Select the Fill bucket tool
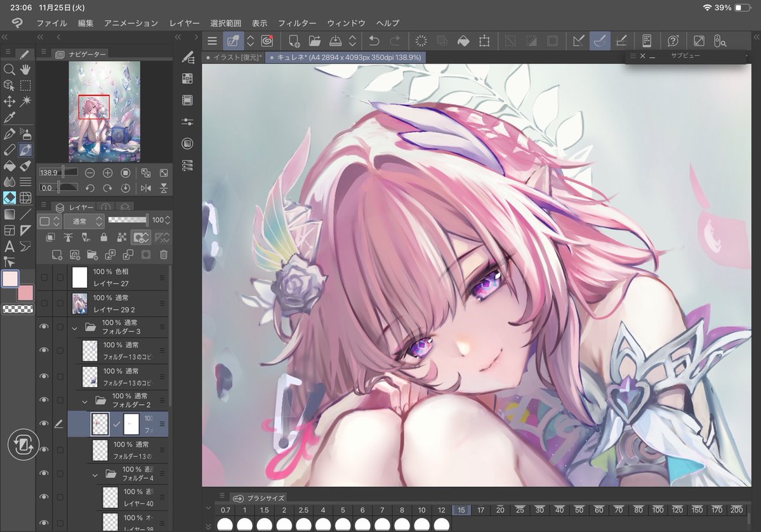Image resolution: width=761 pixels, height=532 pixels. click(10, 166)
